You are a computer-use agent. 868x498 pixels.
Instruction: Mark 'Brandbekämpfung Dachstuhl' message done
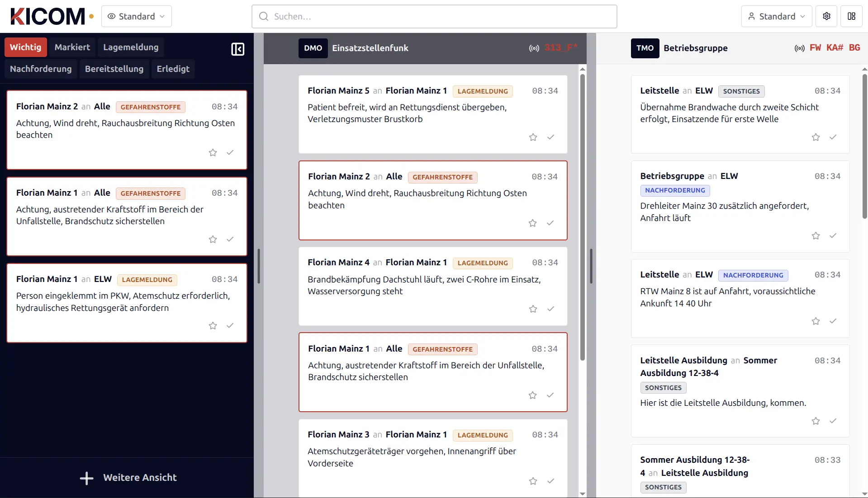(550, 309)
